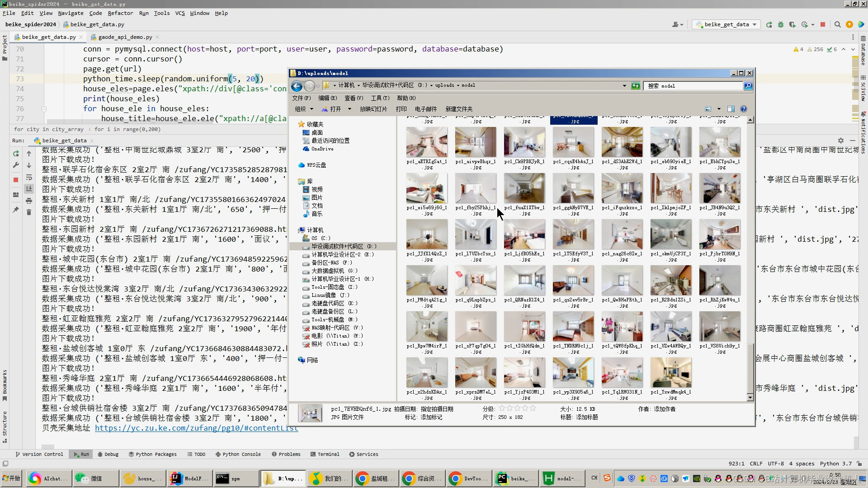
Task: Click the Debug bug icon in toolbar
Action: point(781,24)
